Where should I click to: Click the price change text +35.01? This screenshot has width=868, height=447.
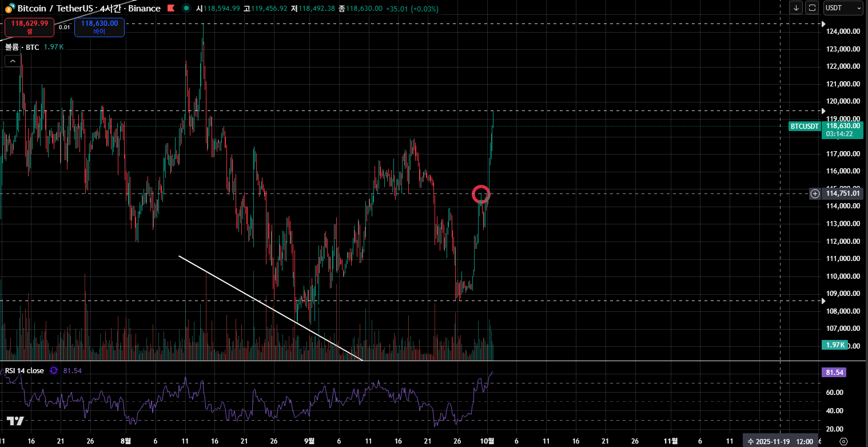pos(396,9)
